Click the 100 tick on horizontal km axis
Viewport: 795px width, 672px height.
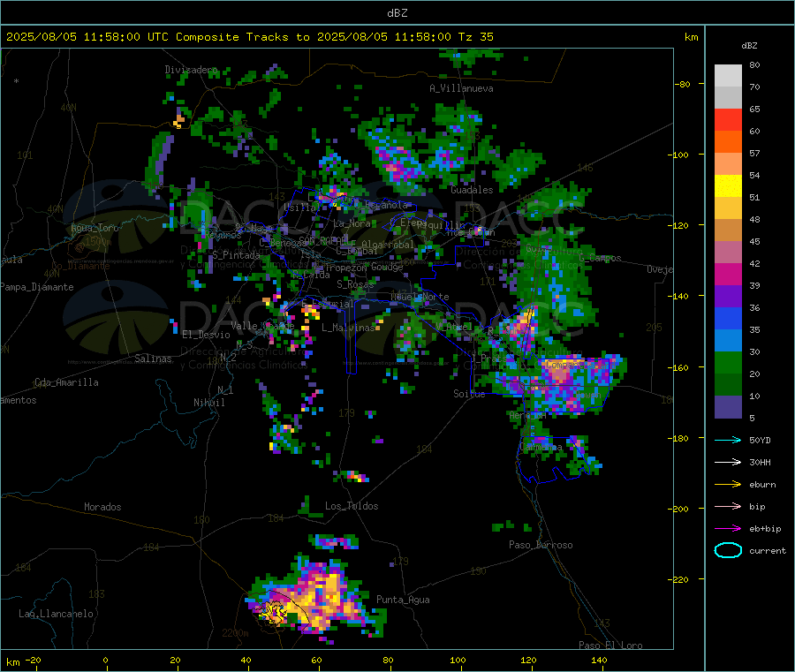pos(458,660)
